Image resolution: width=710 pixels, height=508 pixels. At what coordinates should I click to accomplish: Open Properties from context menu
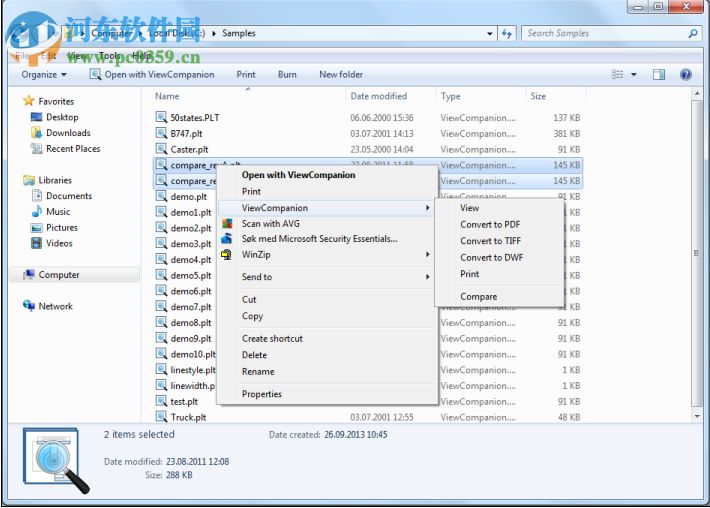tap(261, 393)
